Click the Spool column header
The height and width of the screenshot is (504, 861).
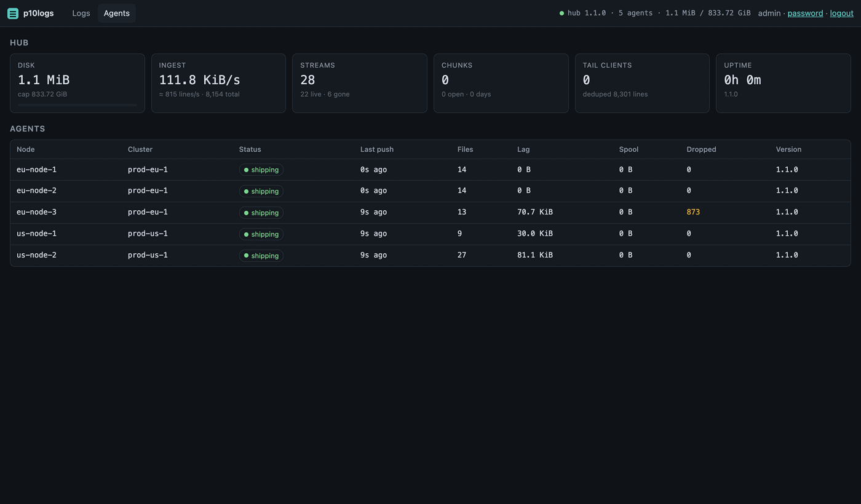(629, 149)
